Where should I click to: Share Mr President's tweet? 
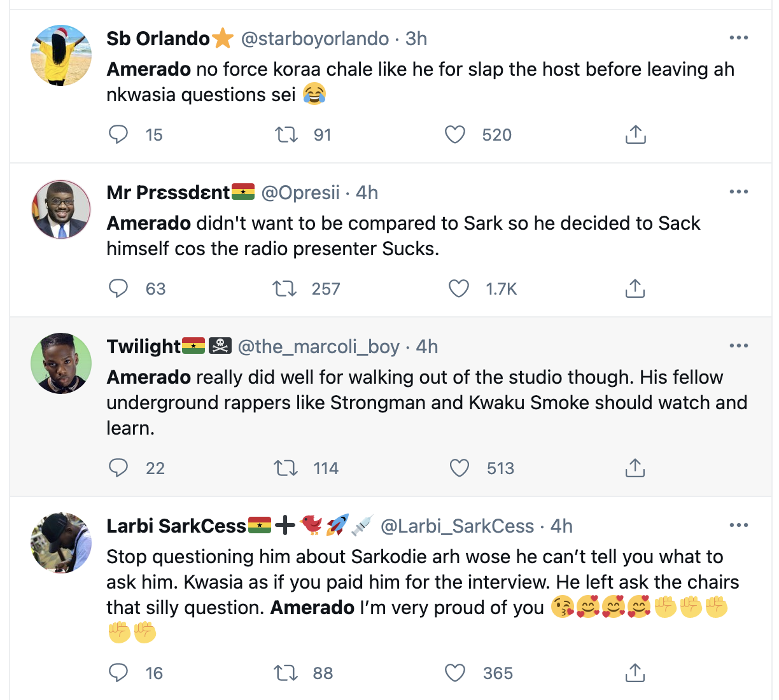click(635, 289)
